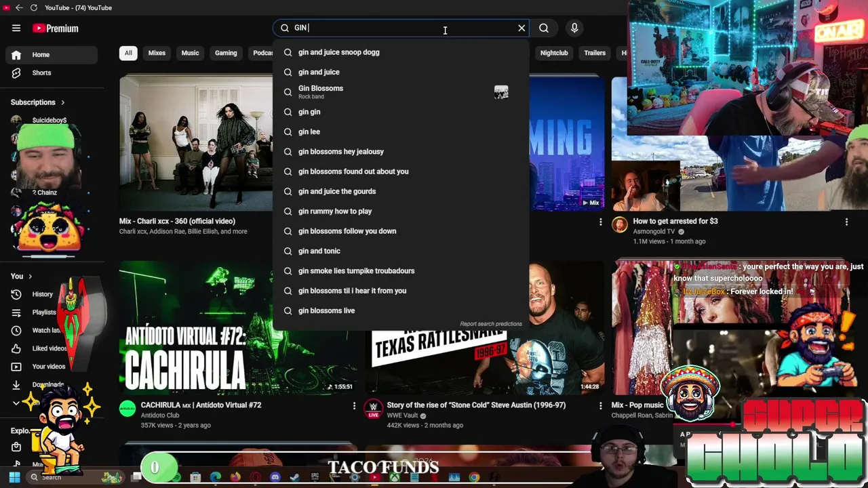Open the Antidoto Club channel avatar

coord(127,409)
